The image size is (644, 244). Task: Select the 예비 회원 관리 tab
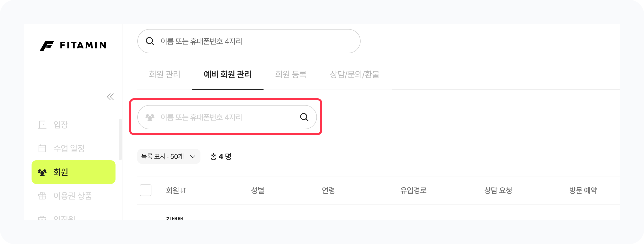[x=228, y=74]
